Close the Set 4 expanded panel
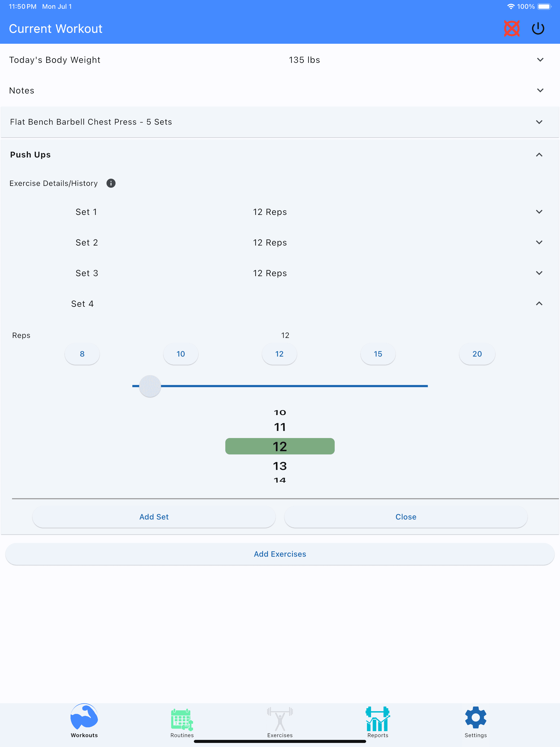This screenshot has width=560, height=747. pos(539,303)
